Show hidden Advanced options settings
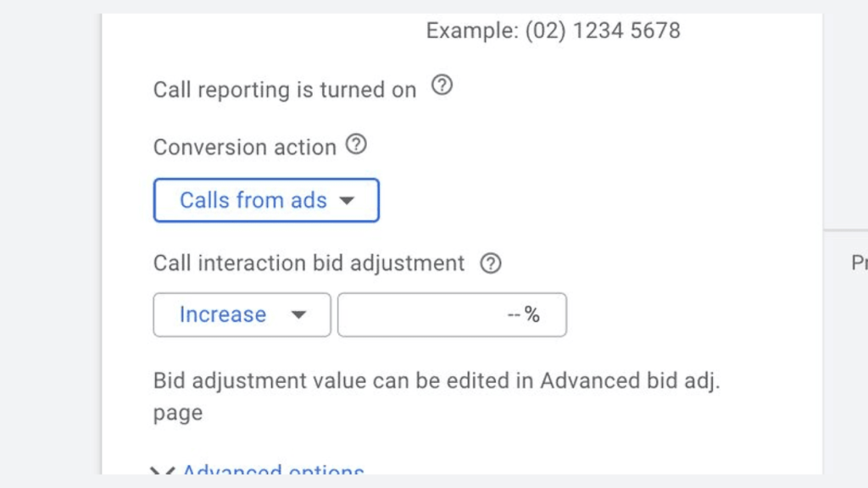The image size is (868, 488). 271,471
